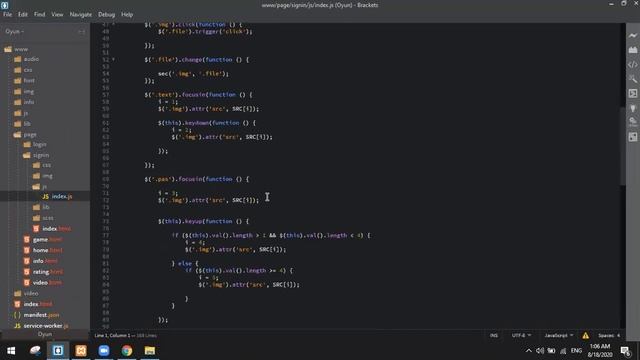640x360 pixels.
Task: Click code line 72 in the editor
Action: click(x=209, y=200)
